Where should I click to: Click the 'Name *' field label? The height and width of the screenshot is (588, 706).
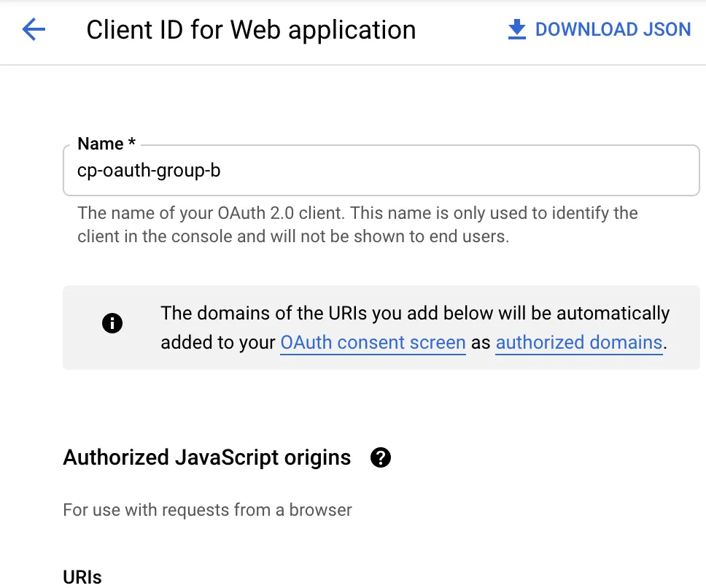coord(101,144)
